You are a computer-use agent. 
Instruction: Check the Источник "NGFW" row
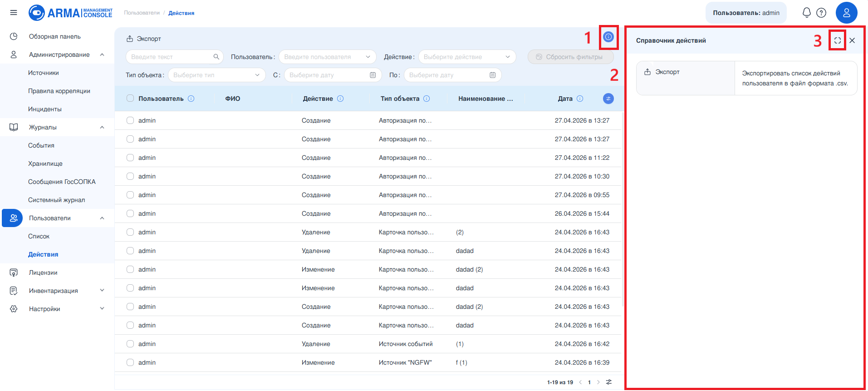pyautogui.click(x=130, y=362)
